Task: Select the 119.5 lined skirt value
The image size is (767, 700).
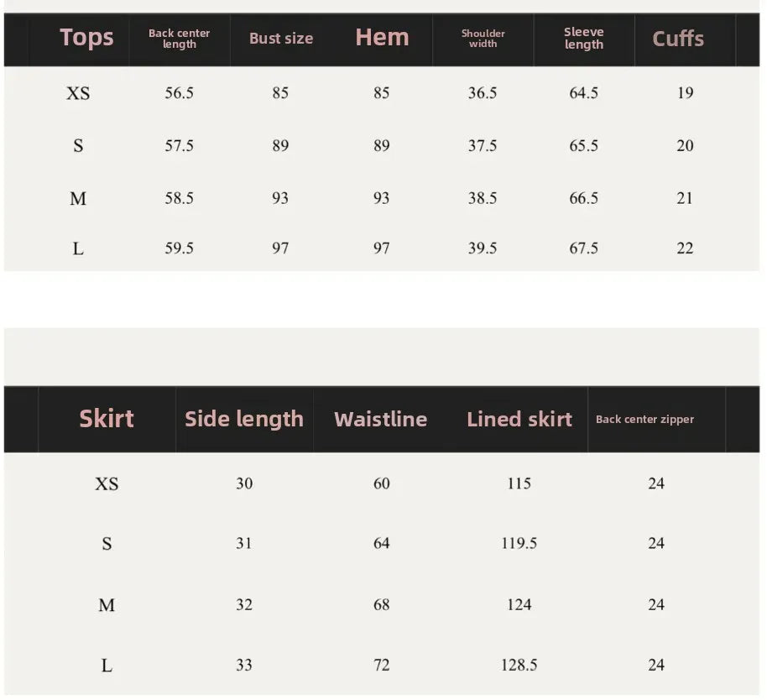Action: pos(519,543)
